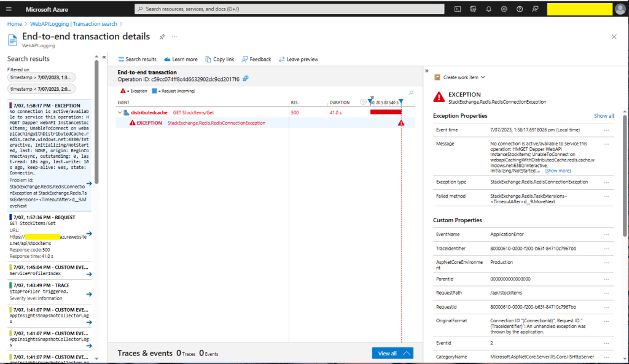Click Copy link in the toolbar
629x364 pixels.
point(219,60)
